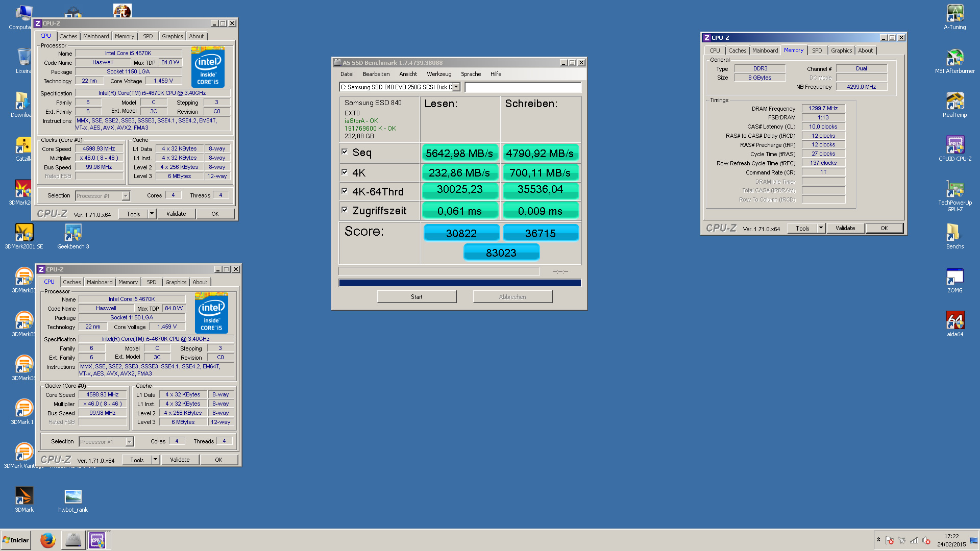Viewport: 980px width, 551px height.
Task: Open MSI Afterburner desktop shortcut
Action: click(x=954, y=58)
